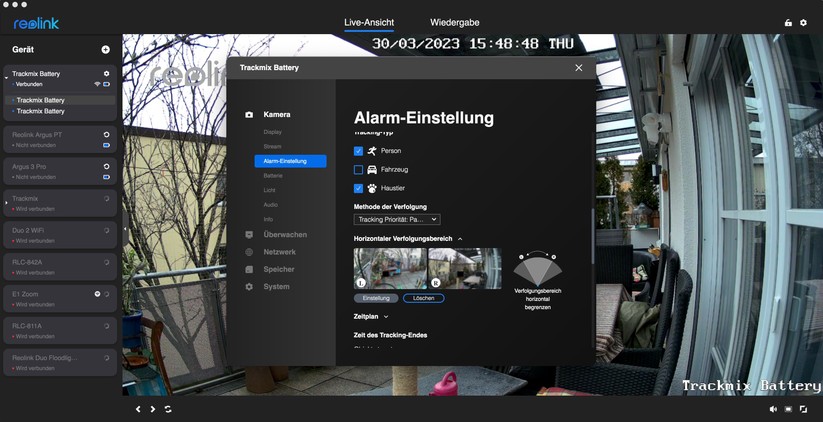Open the System section

click(x=276, y=287)
